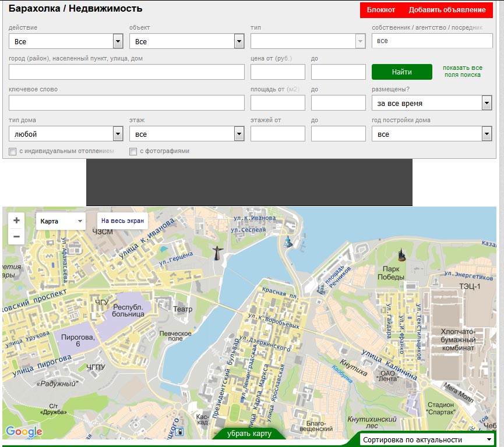
Task: Zoom in on the map with plus button
Action: click(16, 220)
